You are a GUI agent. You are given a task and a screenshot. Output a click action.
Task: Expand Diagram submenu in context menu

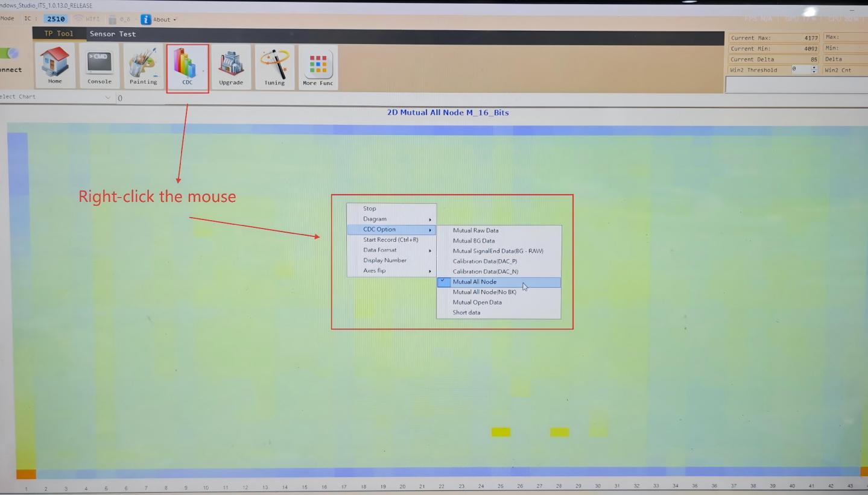pyautogui.click(x=391, y=219)
